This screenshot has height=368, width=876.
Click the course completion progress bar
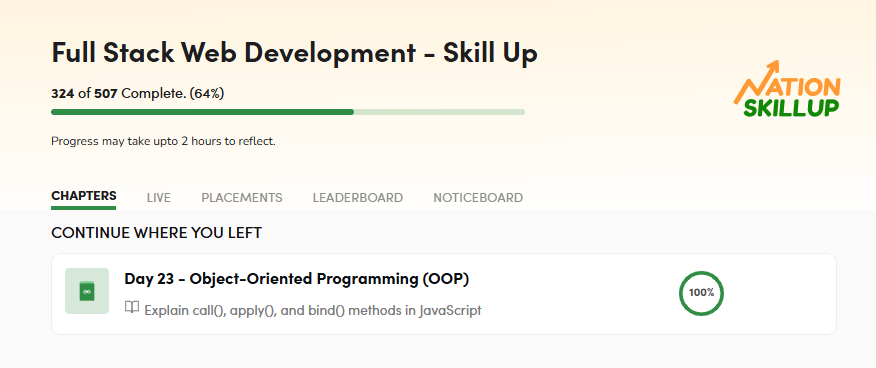(288, 112)
